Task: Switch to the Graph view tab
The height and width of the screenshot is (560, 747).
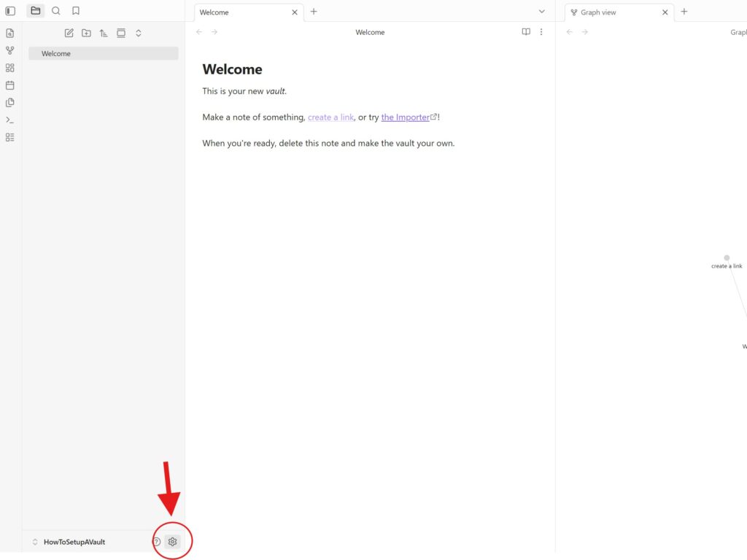Action: click(x=598, y=12)
